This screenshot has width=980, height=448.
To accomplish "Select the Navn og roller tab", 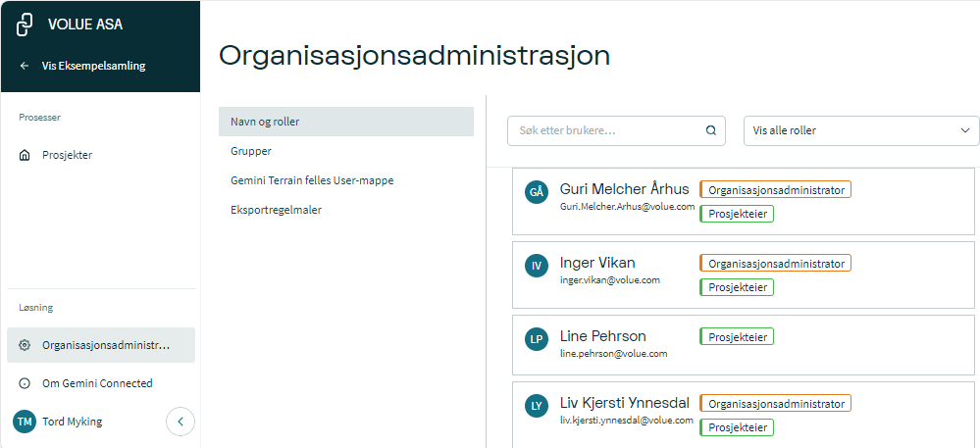I will (x=345, y=122).
